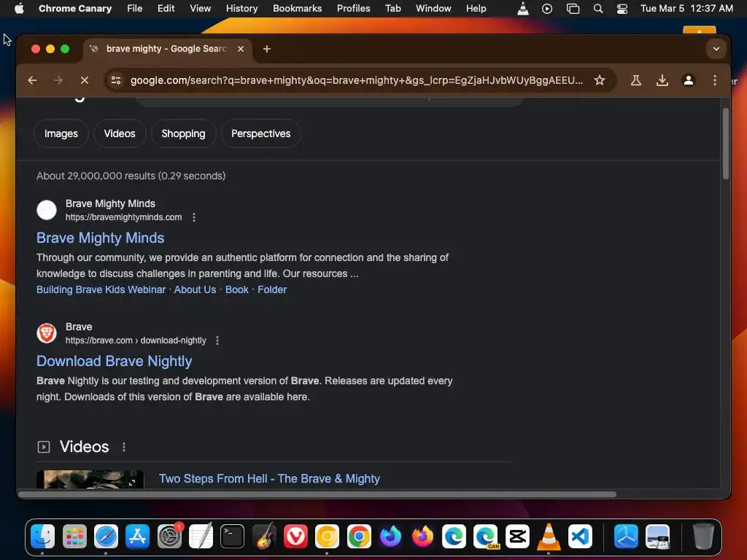Open the profile avatar icon

click(x=688, y=80)
